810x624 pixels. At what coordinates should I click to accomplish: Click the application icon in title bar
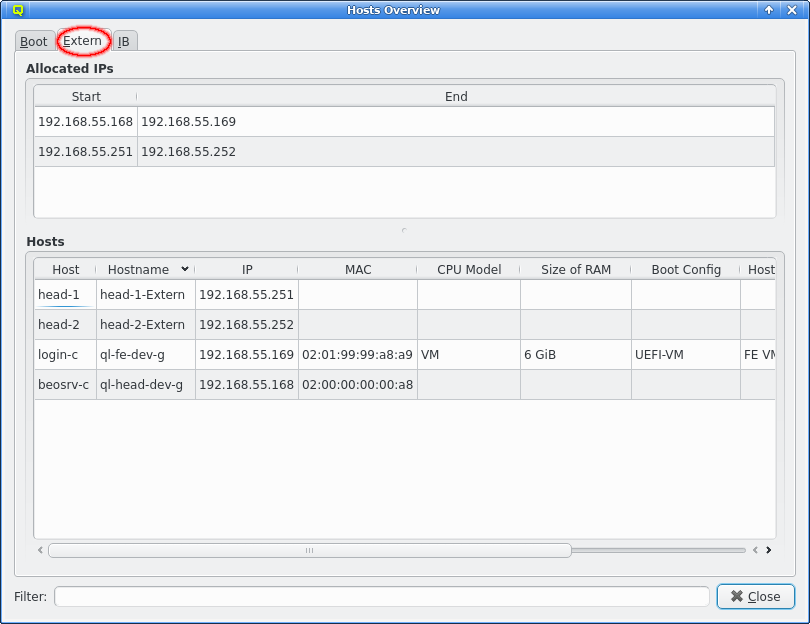click(18, 10)
